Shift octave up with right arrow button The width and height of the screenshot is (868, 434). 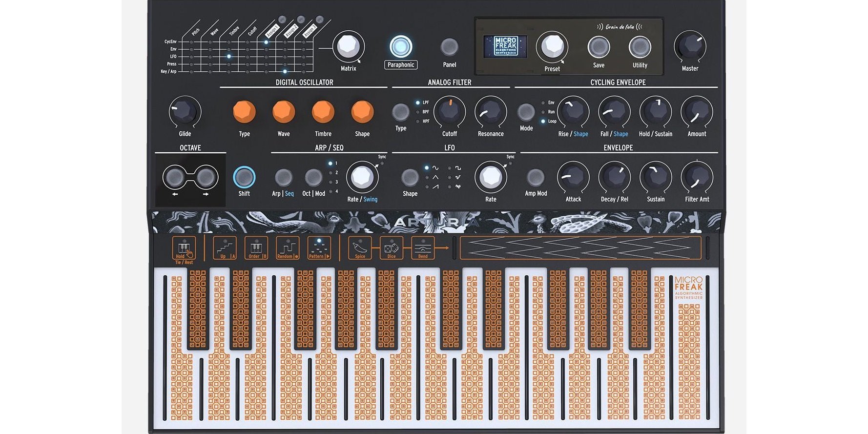click(x=206, y=177)
